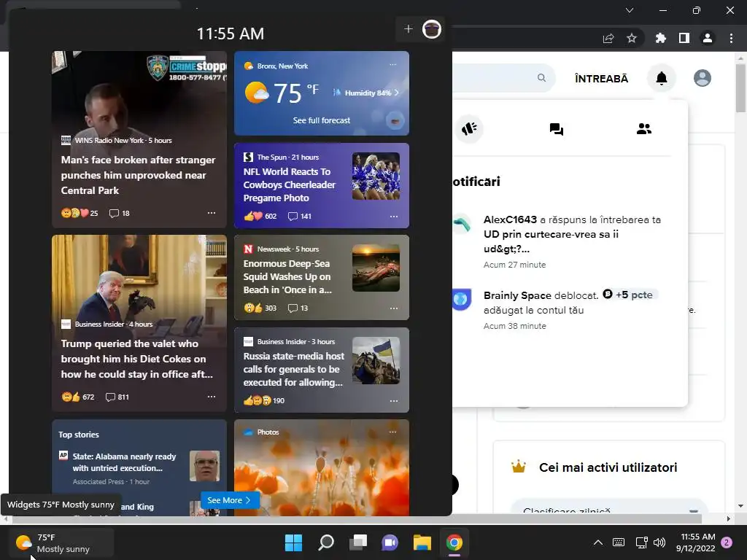Click the Brainly search magnifier icon
The height and width of the screenshot is (560, 747).
tap(542, 77)
